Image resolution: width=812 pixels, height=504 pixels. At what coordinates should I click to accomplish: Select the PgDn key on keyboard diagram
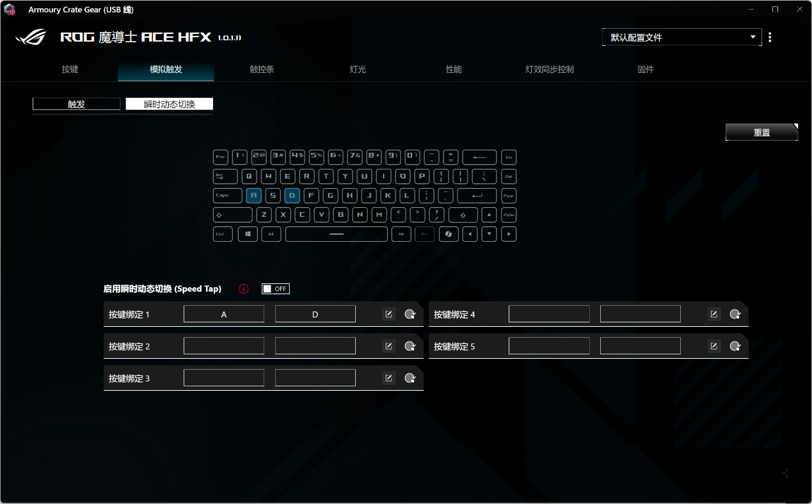coord(509,215)
